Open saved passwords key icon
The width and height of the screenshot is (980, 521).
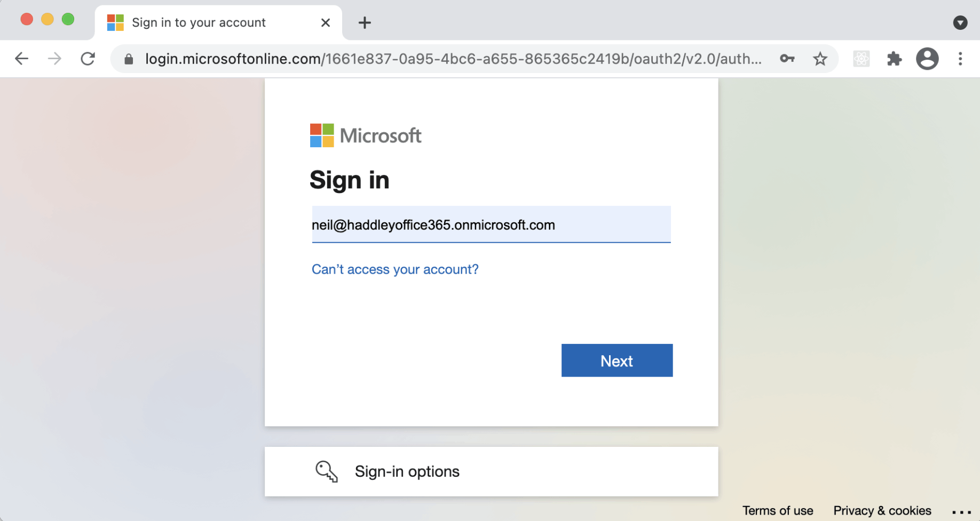point(787,59)
